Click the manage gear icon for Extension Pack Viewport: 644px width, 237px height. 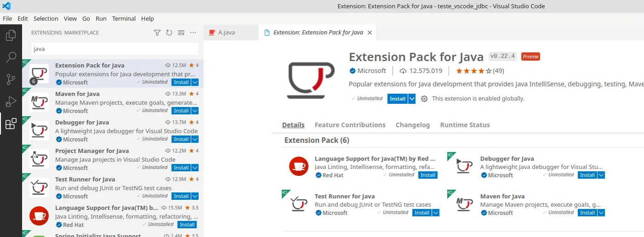(x=424, y=99)
